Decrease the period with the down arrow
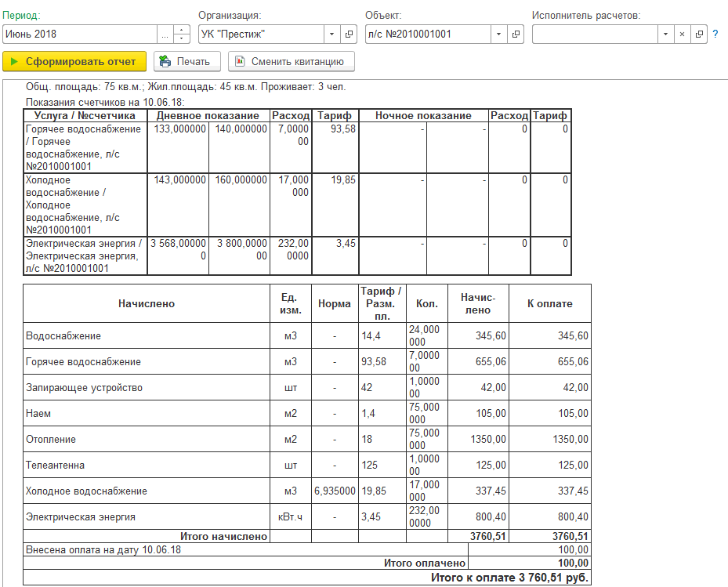Screen dimensions: 728x587 click(182, 39)
